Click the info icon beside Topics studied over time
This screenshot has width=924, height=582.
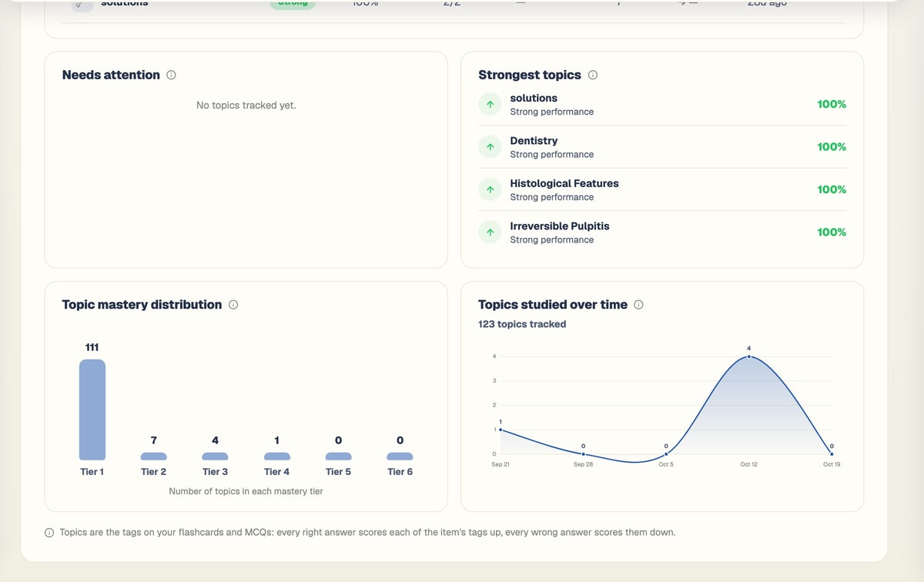click(638, 305)
